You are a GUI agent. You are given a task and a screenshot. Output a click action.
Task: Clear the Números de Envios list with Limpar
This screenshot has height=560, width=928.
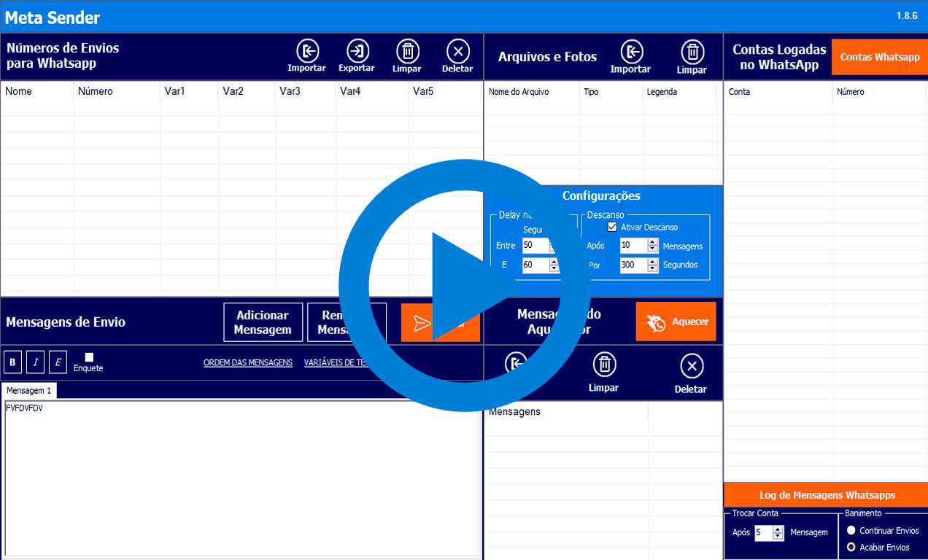[407, 56]
